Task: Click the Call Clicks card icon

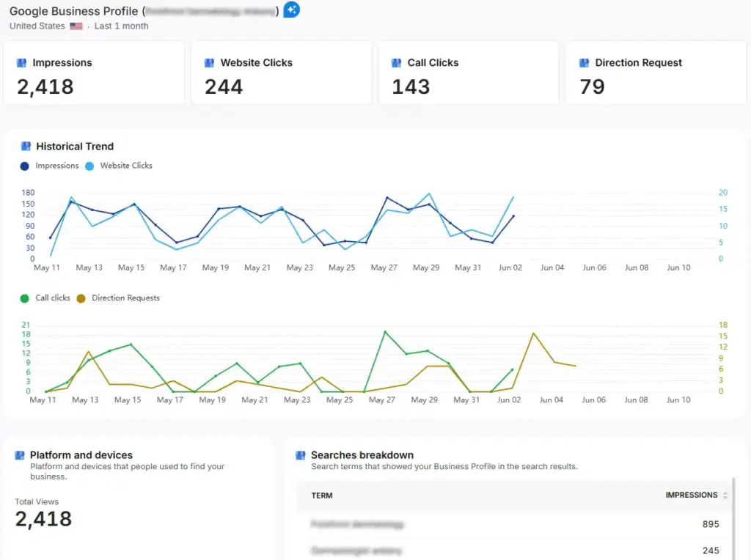Action: (x=395, y=62)
